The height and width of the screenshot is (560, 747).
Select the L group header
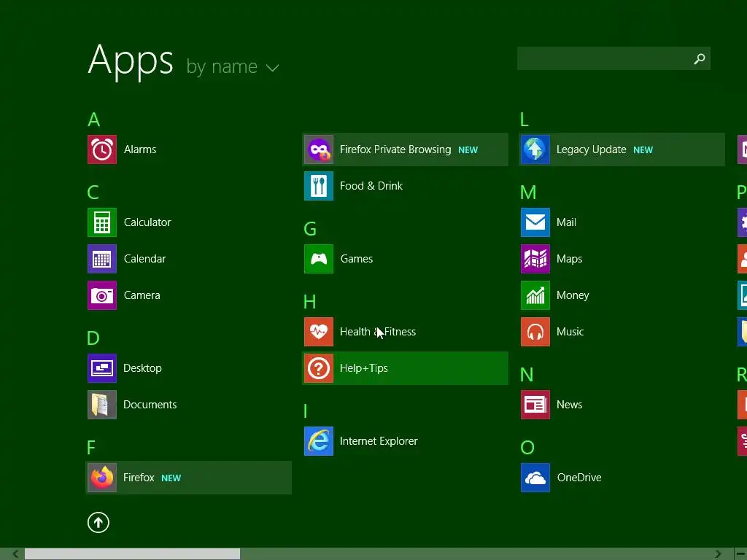click(525, 120)
